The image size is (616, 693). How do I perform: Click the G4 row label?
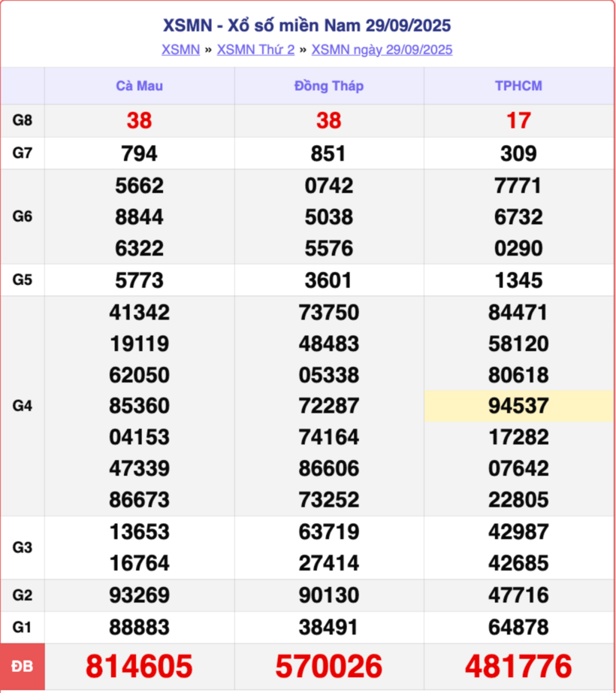[23, 406]
